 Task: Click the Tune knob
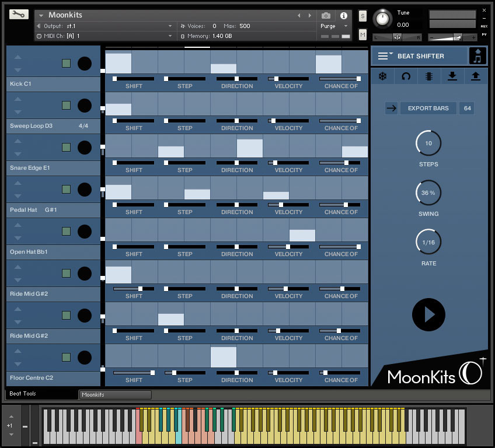click(382, 18)
